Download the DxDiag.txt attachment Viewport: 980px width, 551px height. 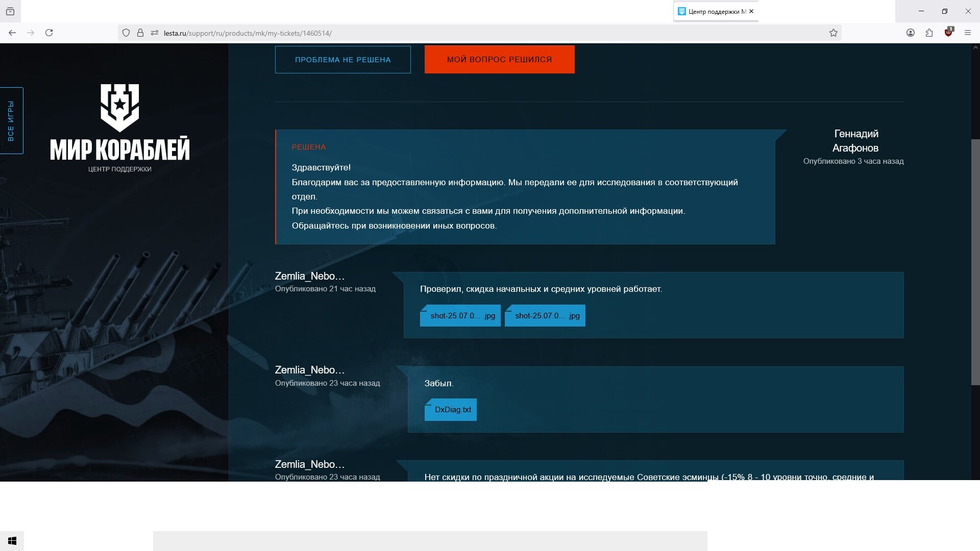pos(450,410)
